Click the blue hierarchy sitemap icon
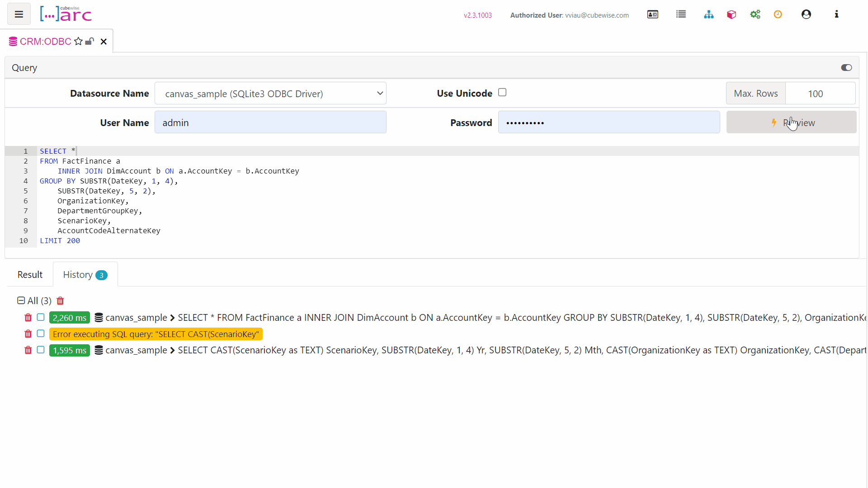Screen dimensions: 868x488 point(708,14)
